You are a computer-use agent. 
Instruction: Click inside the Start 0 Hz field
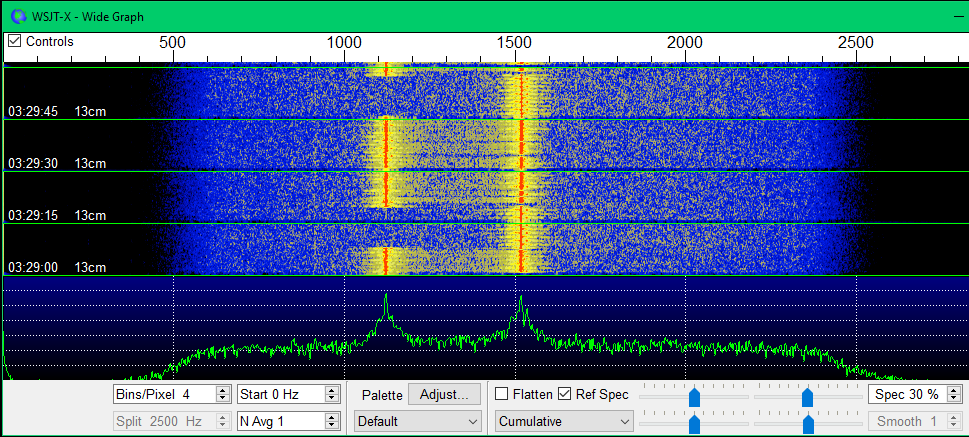(x=280, y=394)
